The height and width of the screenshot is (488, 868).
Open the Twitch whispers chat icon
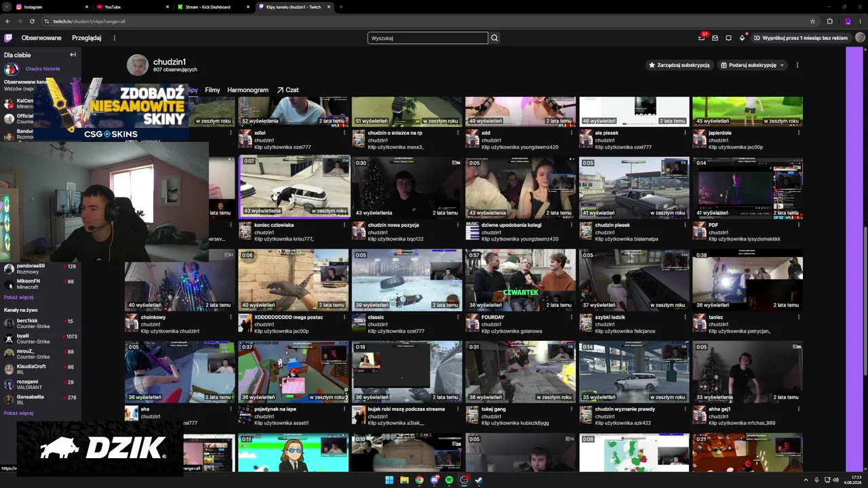tap(728, 38)
